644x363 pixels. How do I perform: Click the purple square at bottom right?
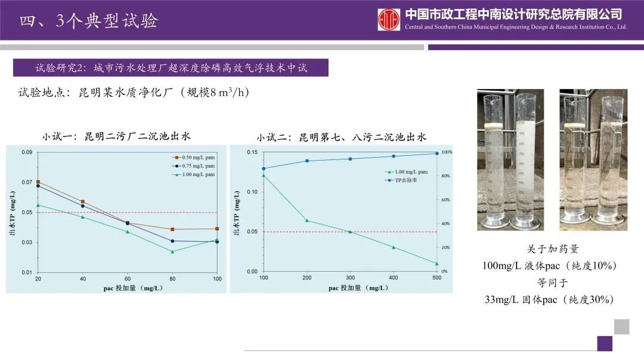click(605, 343)
